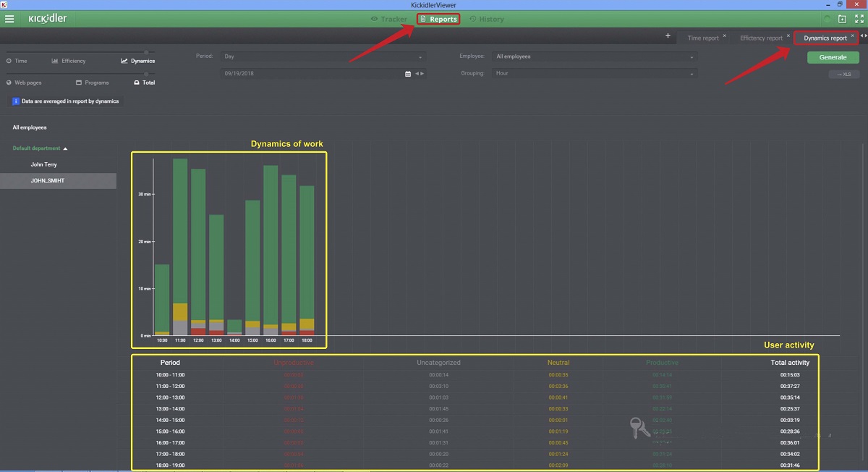Close the Time report tab
Viewport: 868px width, 472px height.
point(724,35)
